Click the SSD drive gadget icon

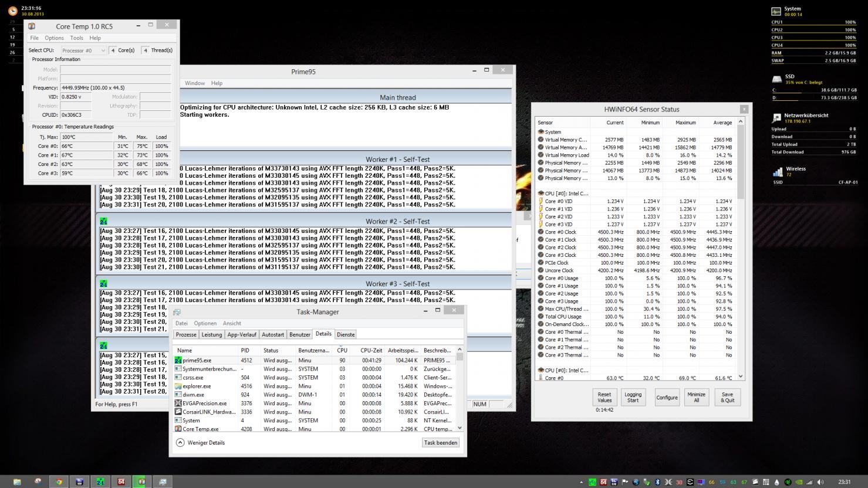coord(776,79)
